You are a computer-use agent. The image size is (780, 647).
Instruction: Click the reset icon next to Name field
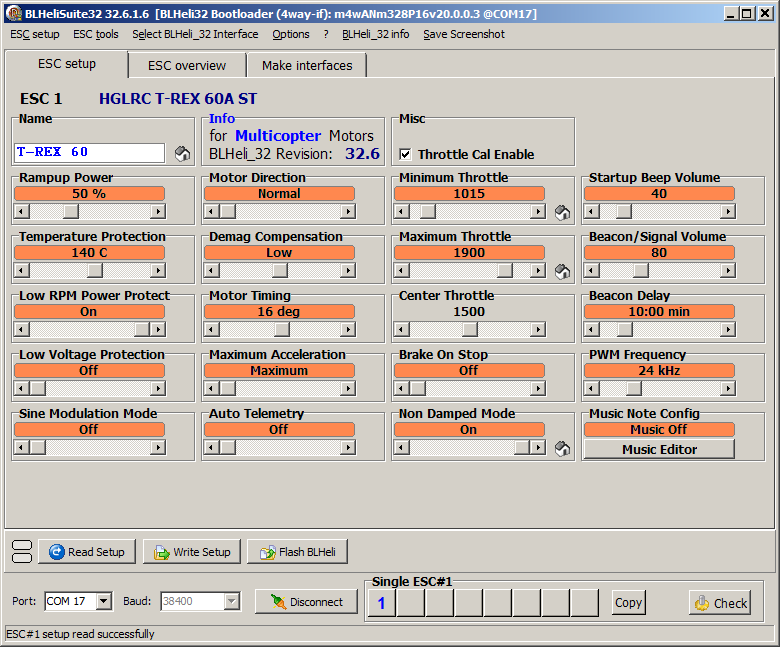182,154
